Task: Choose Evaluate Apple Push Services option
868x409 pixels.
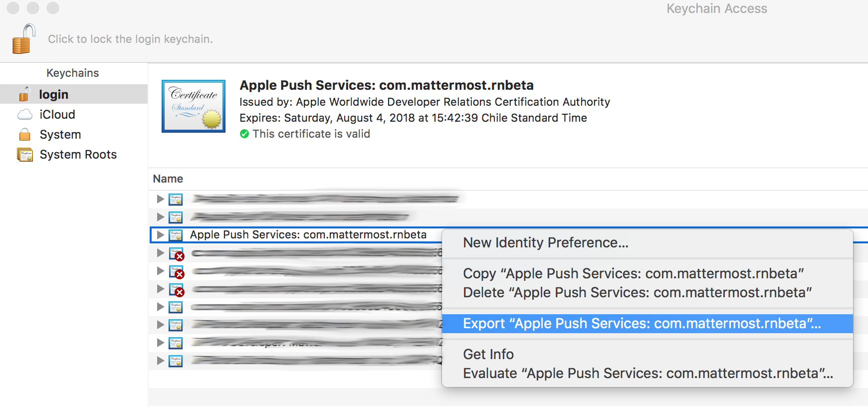Action: 648,373
